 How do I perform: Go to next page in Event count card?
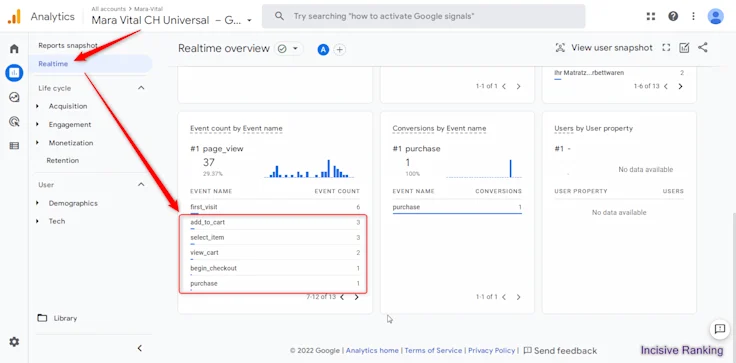tap(357, 297)
